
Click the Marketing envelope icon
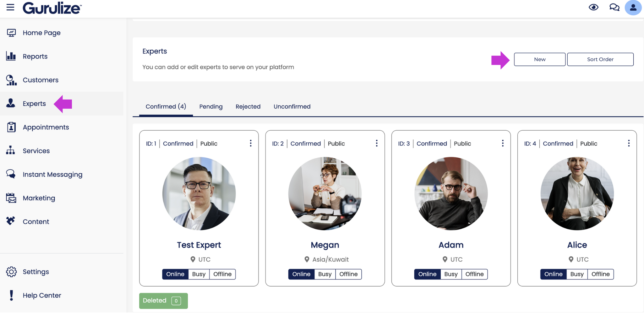tap(11, 198)
